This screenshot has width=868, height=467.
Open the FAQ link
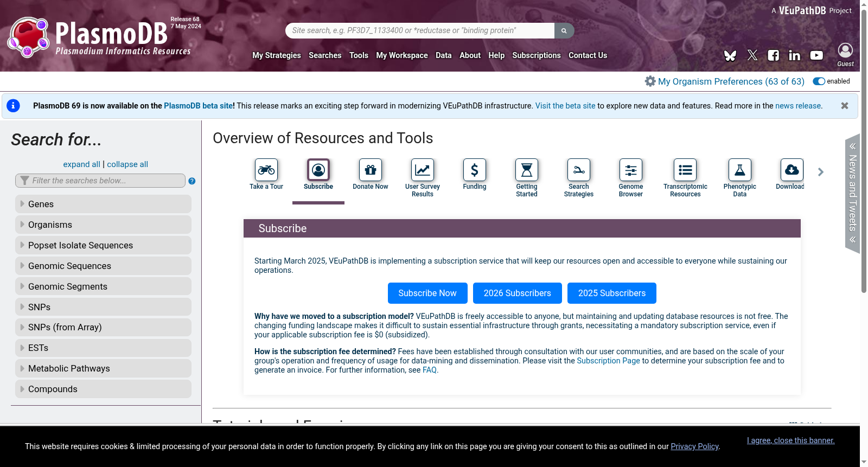coord(430,370)
